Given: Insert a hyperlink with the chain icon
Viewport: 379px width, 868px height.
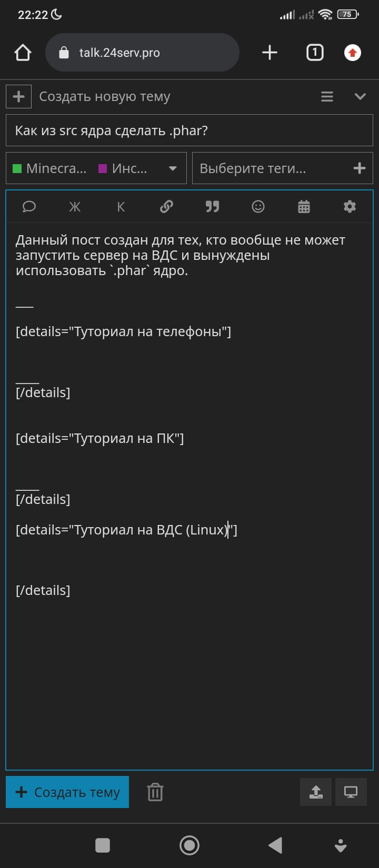Looking at the screenshot, I should click(166, 207).
